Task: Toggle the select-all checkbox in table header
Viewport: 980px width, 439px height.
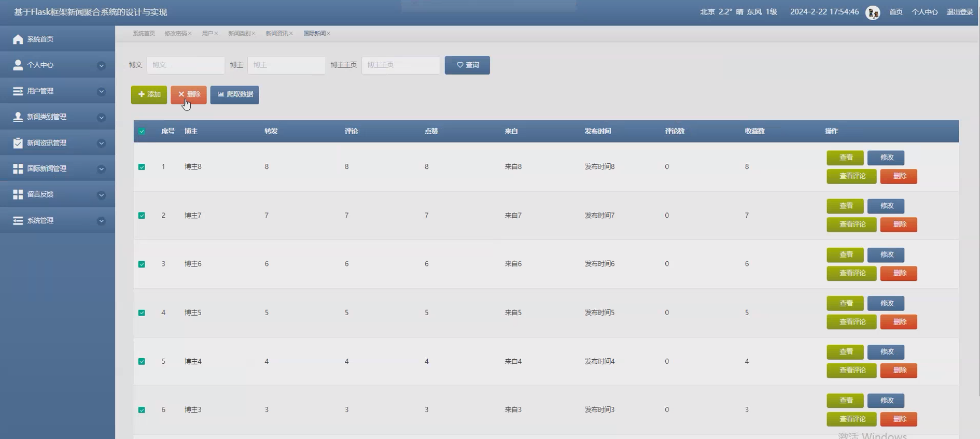Action: [x=142, y=131]
